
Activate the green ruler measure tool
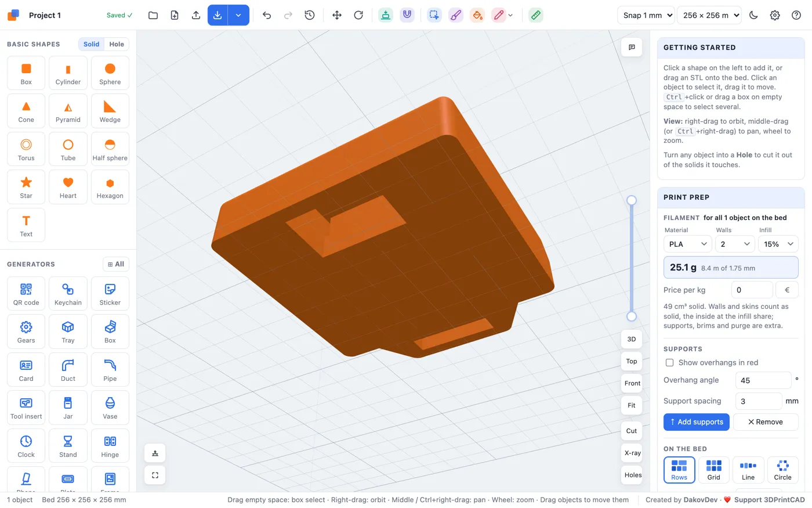[536, 15]
